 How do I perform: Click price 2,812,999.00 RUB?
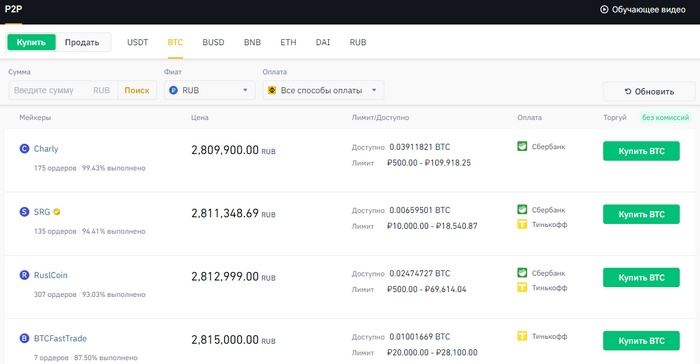[233, 277]
